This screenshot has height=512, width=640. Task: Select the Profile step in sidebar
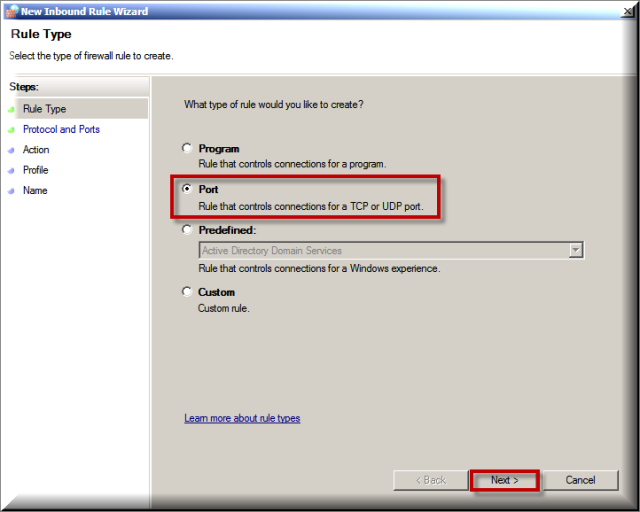coord(36,170)
